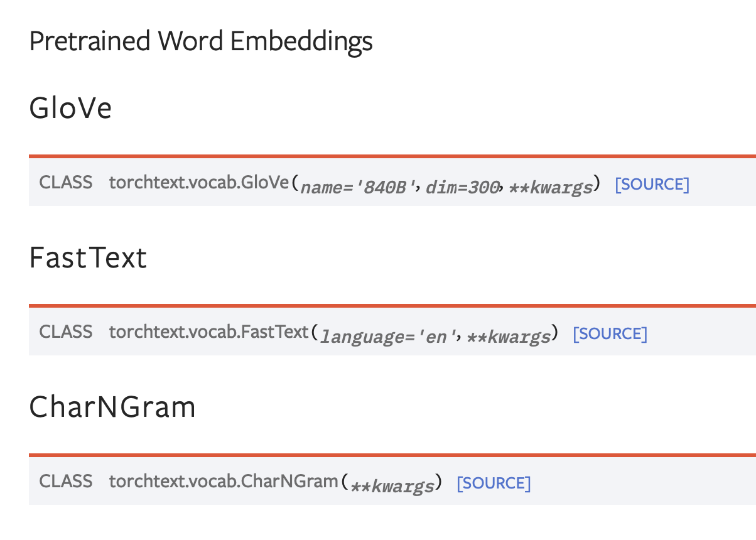Click the CLASS label beside torchtext.vocab.FastText
756x540 pixels.
point(66,332)
